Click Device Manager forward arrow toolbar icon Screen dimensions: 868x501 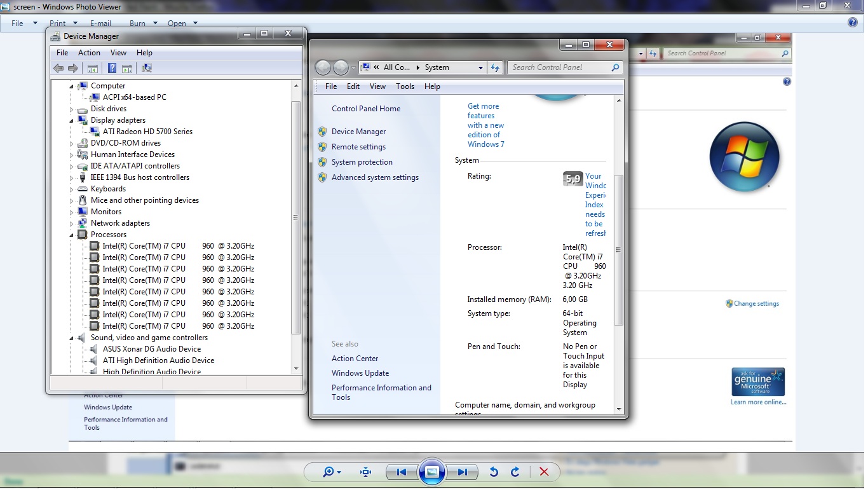pos(73,68)
